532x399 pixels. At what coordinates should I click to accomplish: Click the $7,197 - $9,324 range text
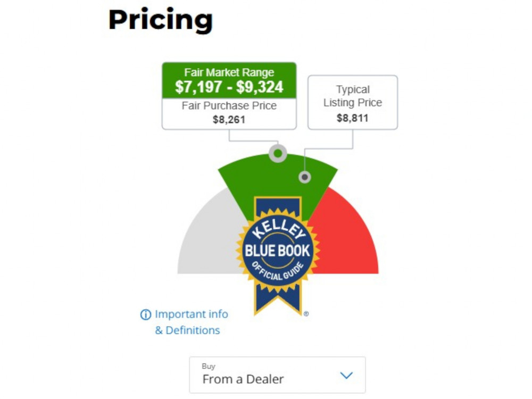click(229, 87)
